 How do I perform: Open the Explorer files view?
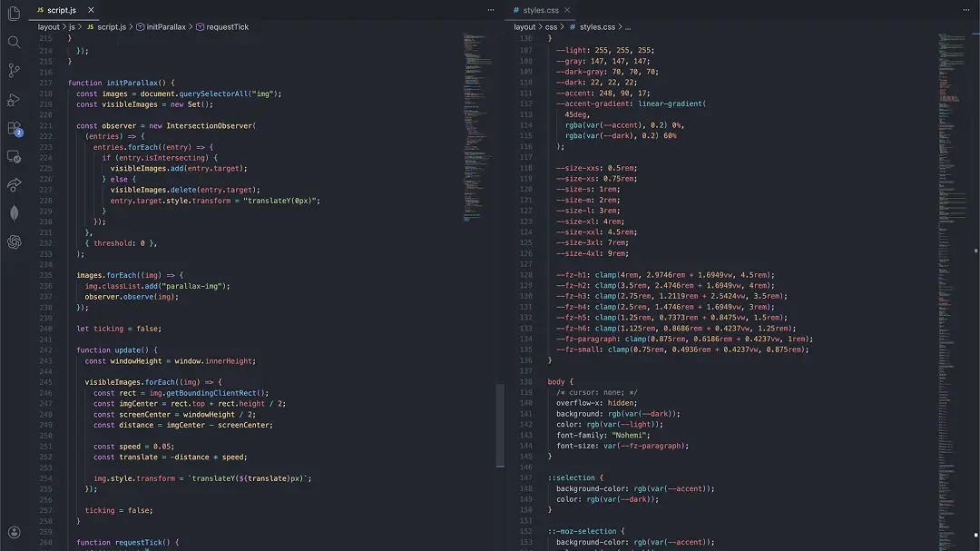point(14,13)
